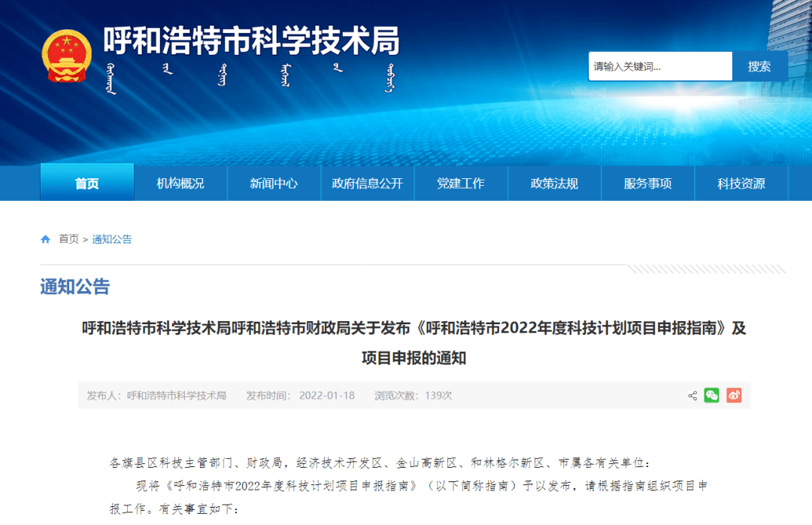Screen dimensions: 812x525
Task: Navigate to 党建工作
Action: [461, 184]
